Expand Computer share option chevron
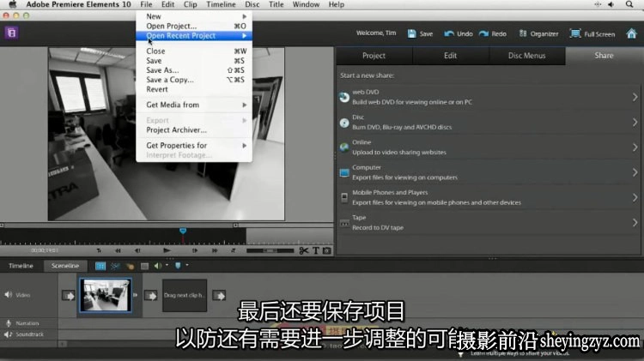 pyautogui.click(x=635, y=172)
